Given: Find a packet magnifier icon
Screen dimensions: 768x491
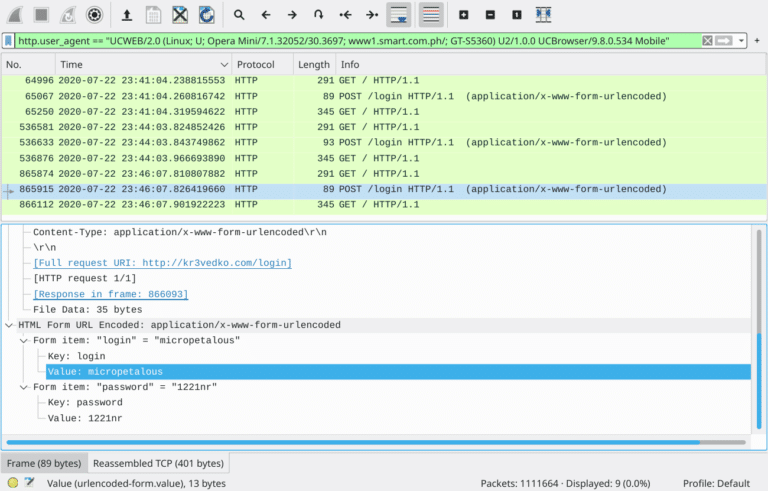Looking at the screenshot, I should (239, 15).
